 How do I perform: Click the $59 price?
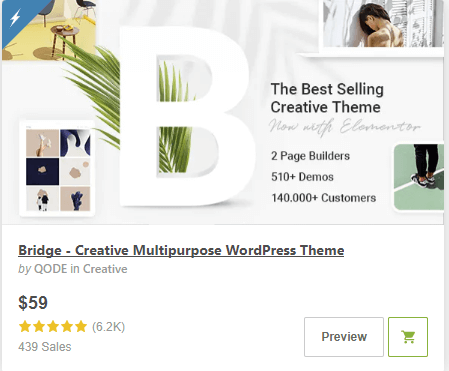pos(33,303)
